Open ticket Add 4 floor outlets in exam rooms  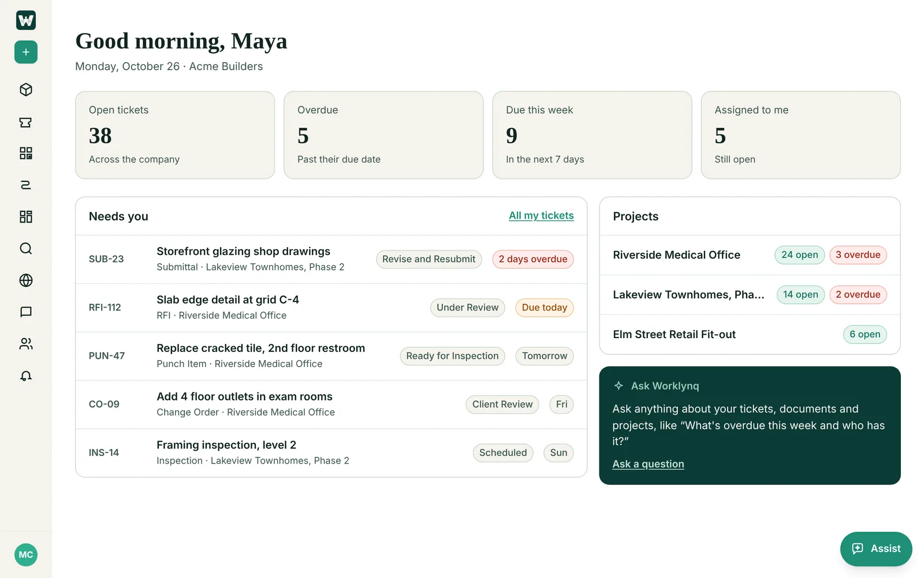point(331,405)
